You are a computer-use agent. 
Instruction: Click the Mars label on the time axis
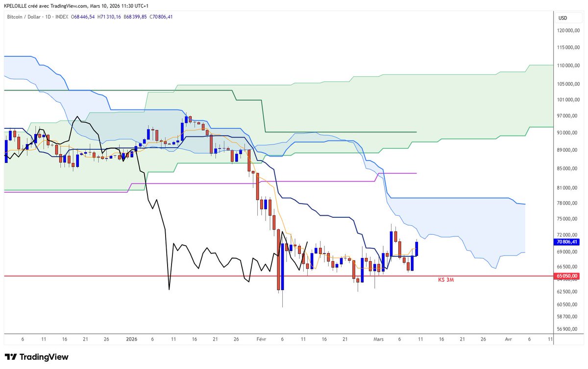[378, 339]
